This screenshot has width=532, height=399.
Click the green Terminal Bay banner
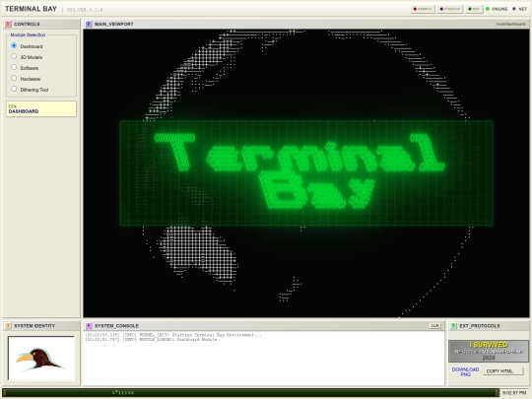pyautogui.click(x=306, y=173)
